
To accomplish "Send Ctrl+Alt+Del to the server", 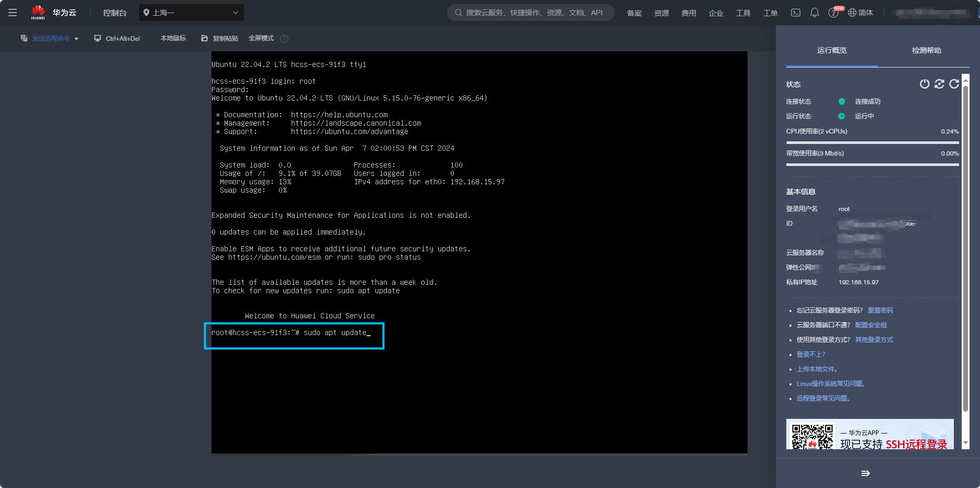I will click(x=117, y=38).
